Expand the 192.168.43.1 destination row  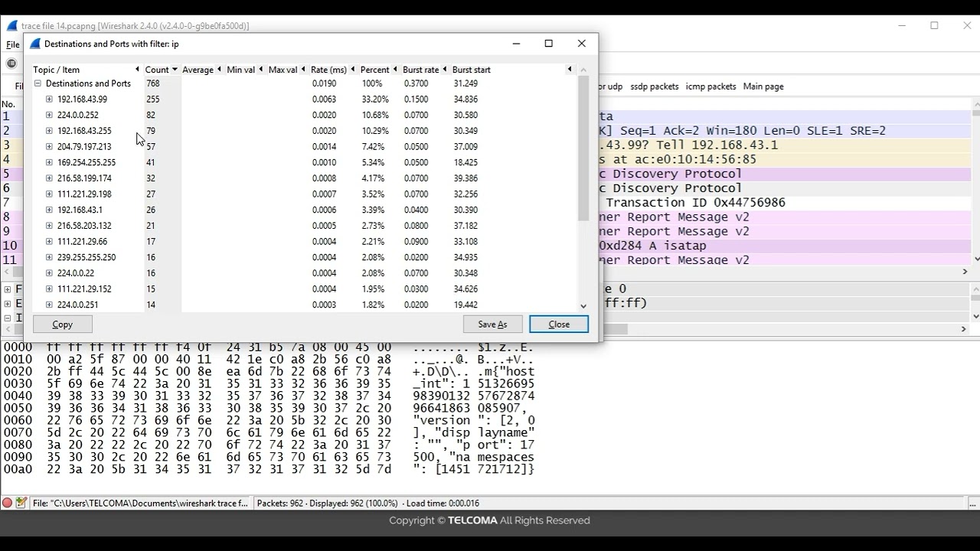coord(49,210)
